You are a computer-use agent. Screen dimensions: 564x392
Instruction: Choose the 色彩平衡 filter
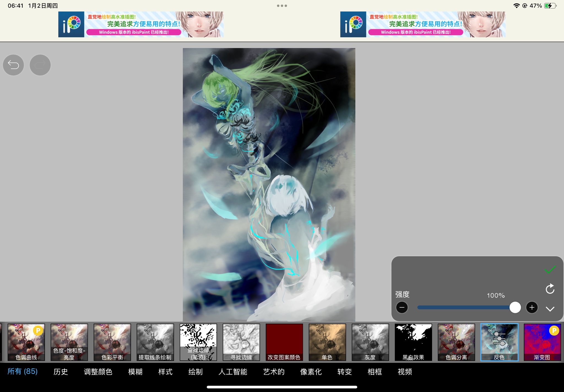[x=112, y=342]
